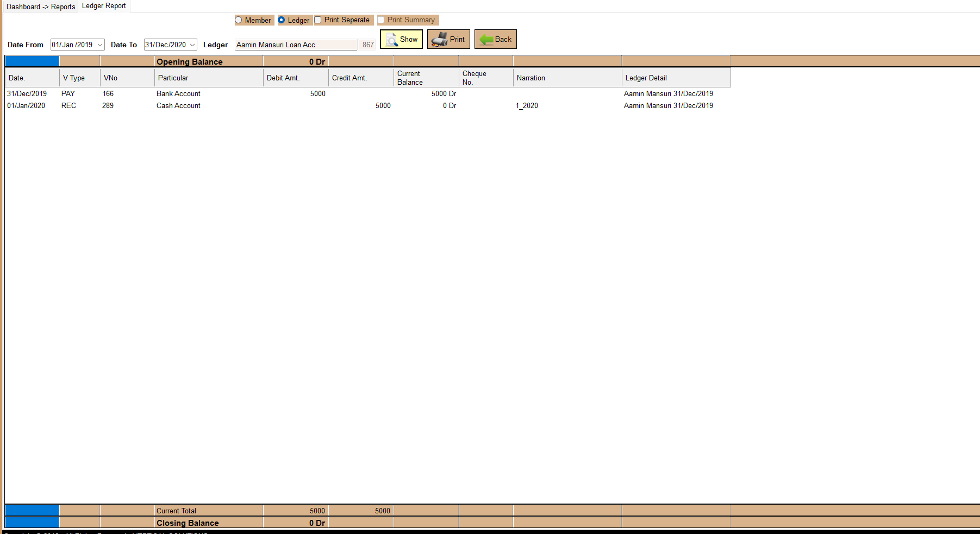Viewport: 980px width, 534px height.
Task: Click the Debit Amt. column header
Action: pyautogui.click(x=296, y=78)
